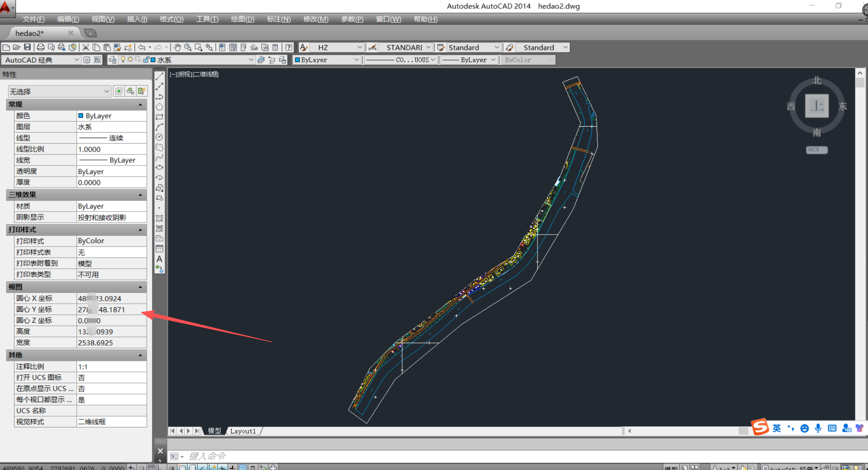Click the 北 compass label on ViewCube
Viewport: 868px width, 470px height.
tap(816, 81)
